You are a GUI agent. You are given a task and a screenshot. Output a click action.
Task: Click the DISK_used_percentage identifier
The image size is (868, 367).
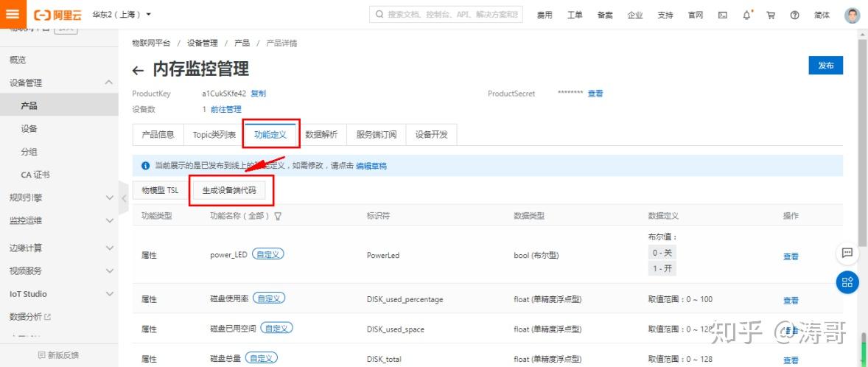pos(405,299)
